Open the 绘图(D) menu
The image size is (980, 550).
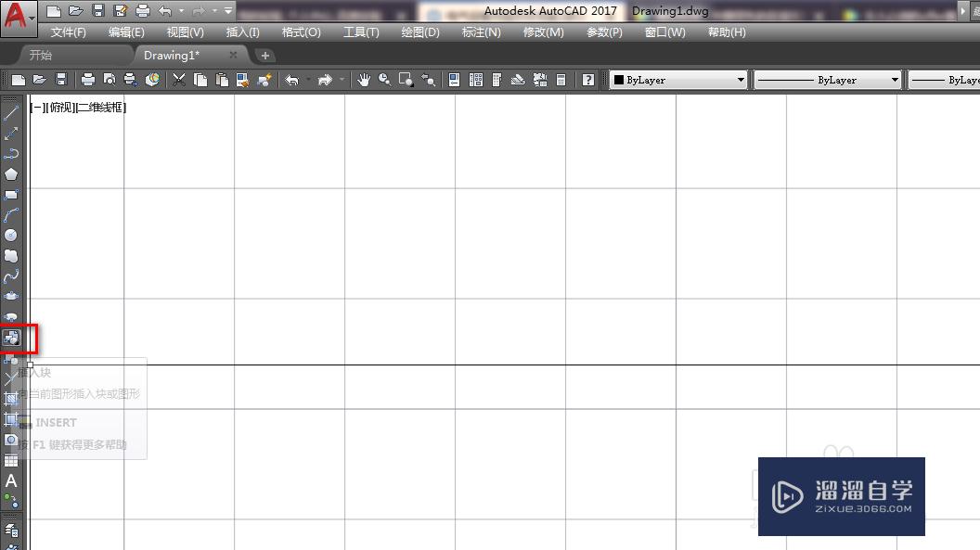coord(419,32)
